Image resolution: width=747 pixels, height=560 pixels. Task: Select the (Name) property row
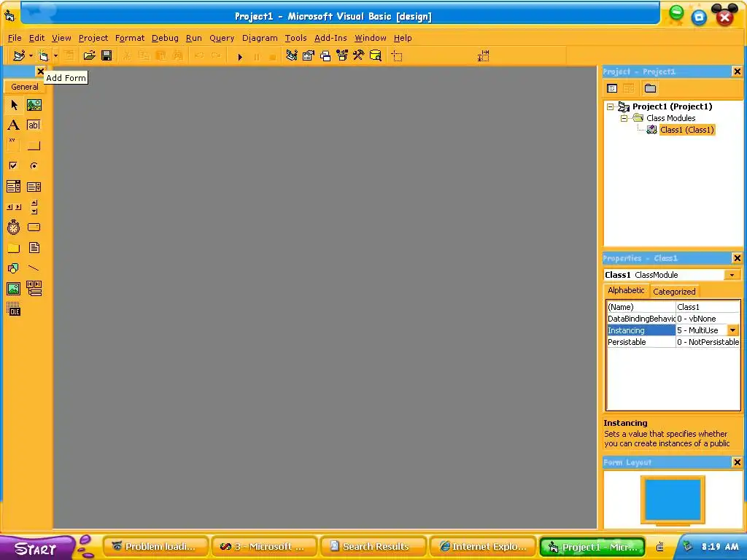point(673,307)
